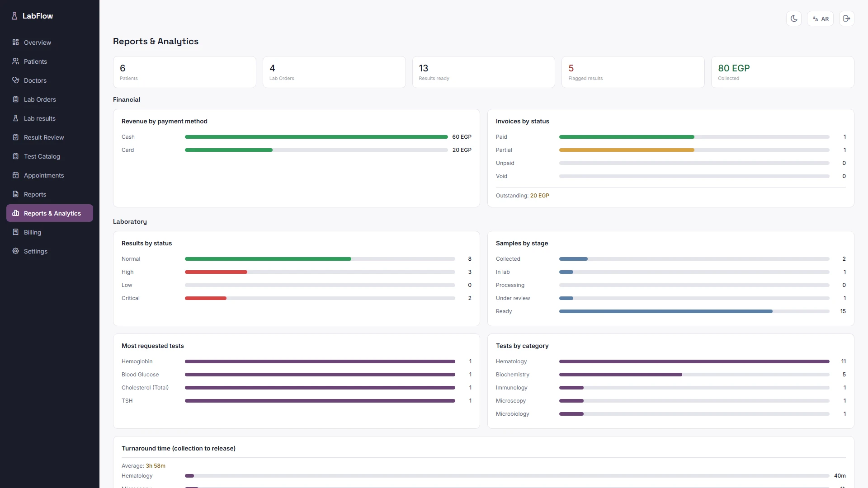Open the Test Catalog
The width and height of the screenshot is (868, 488).
click(50, 156)
